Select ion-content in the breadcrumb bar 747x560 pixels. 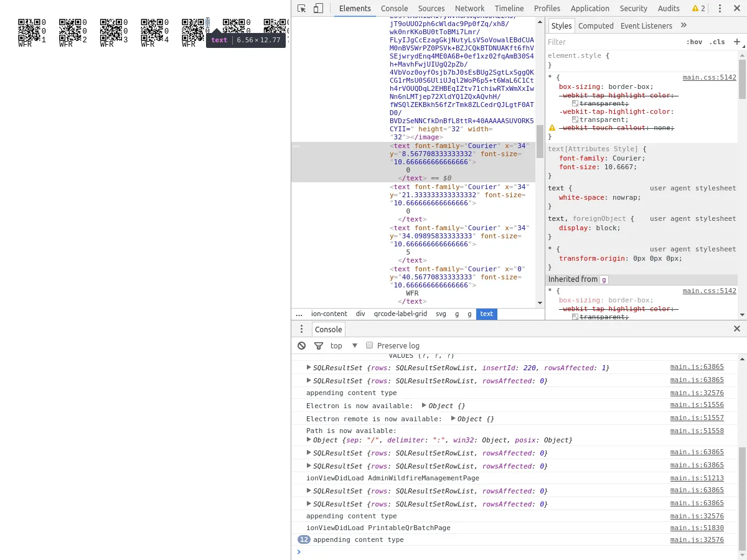pos(329,314)
